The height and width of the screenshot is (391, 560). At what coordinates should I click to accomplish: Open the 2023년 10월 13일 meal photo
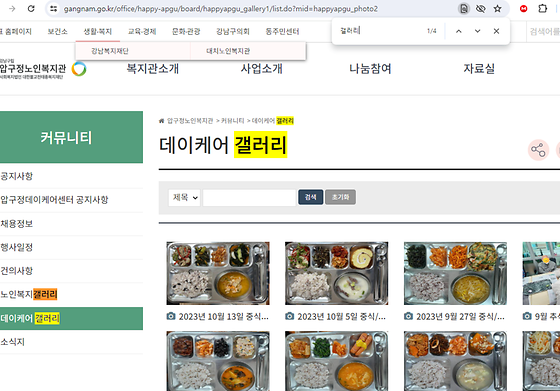tap(218, 273)
